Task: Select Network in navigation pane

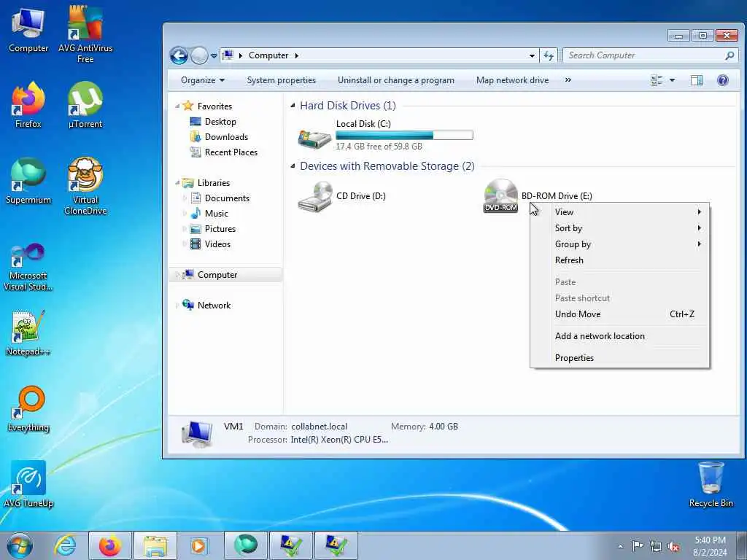Action: tap(214, 306)
